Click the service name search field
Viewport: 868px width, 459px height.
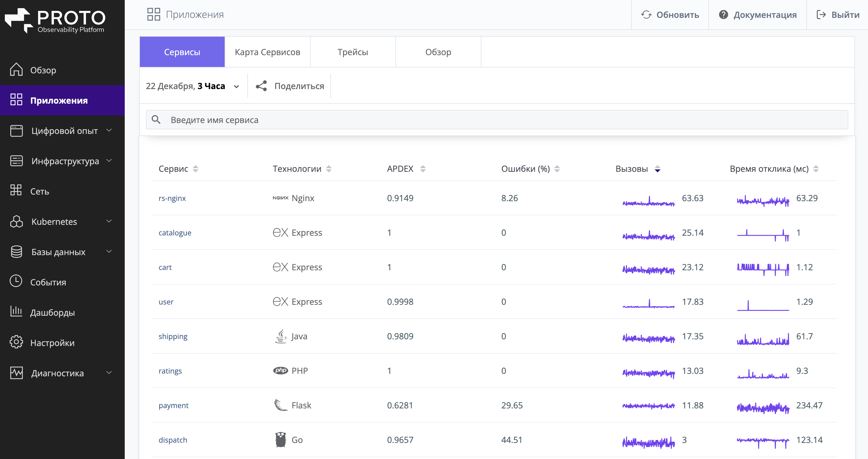click(x=497, y=120)
